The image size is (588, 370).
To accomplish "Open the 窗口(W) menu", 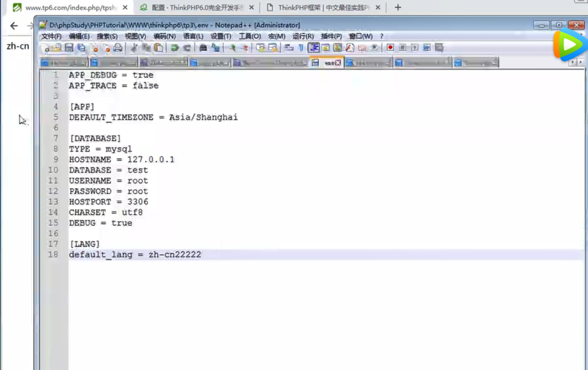I will pyautogui.click(x=360, y=36).
